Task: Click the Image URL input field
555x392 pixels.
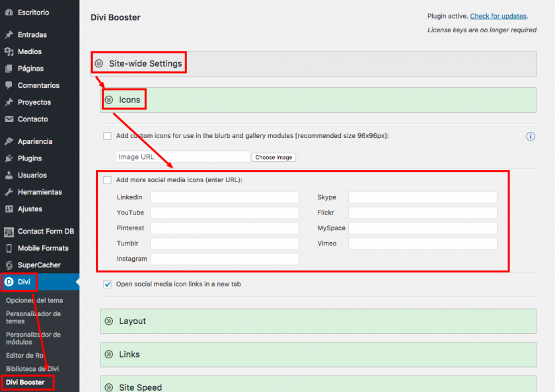Action: click(x=182, y=157)
